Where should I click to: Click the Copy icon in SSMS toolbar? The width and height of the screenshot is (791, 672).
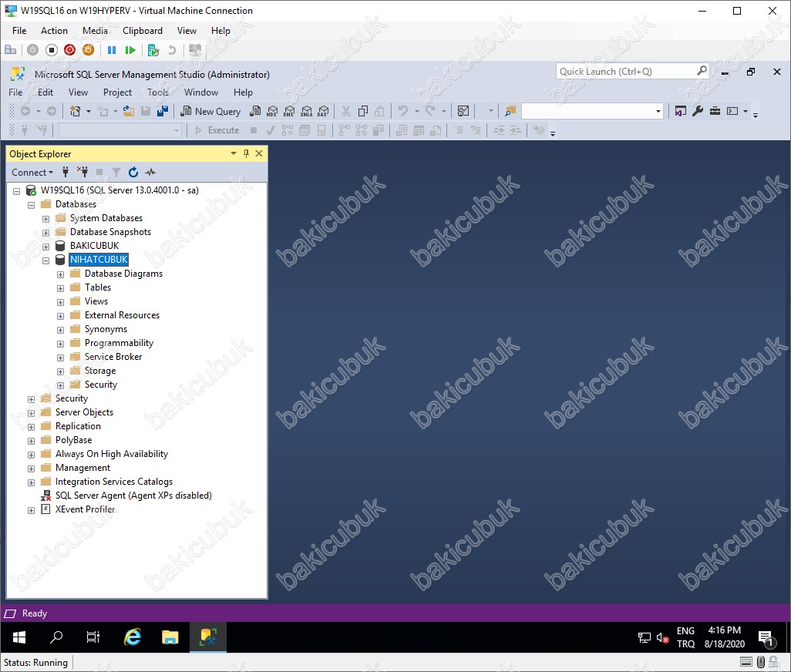[362, 112]
